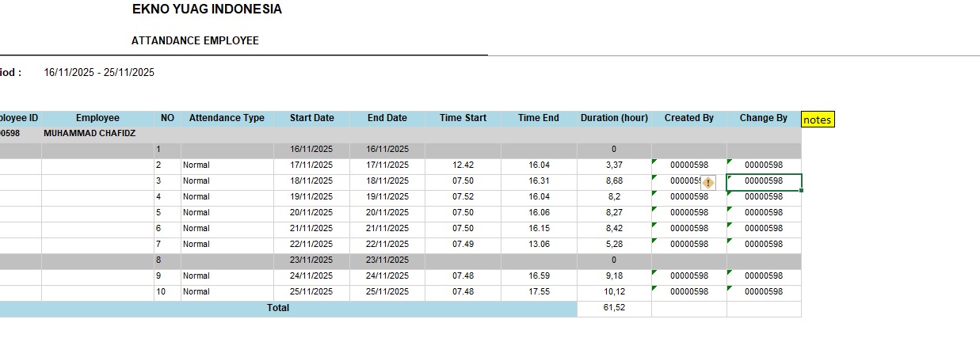Select the Time End cell showing 17.55
980x361 pixels.
click(x=539, y=292)
